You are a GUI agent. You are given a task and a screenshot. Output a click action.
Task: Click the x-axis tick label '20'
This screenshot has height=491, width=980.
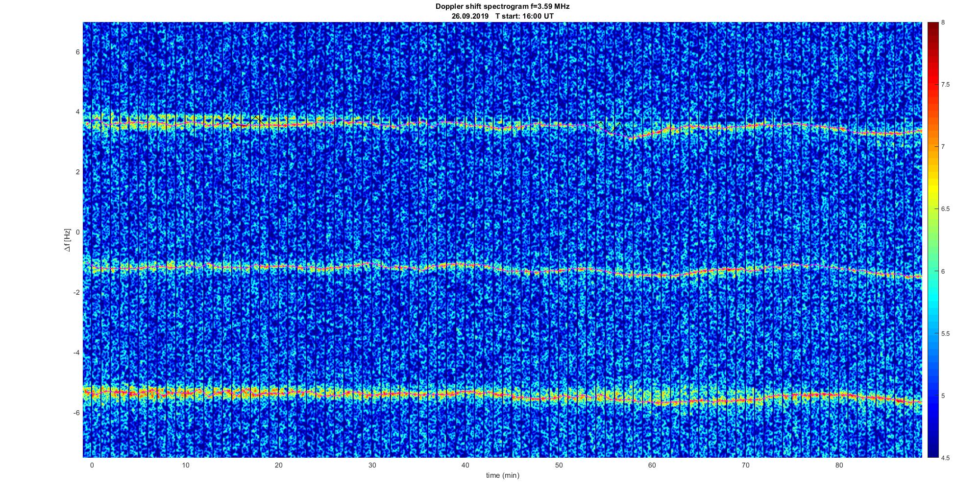pos(279,465)
